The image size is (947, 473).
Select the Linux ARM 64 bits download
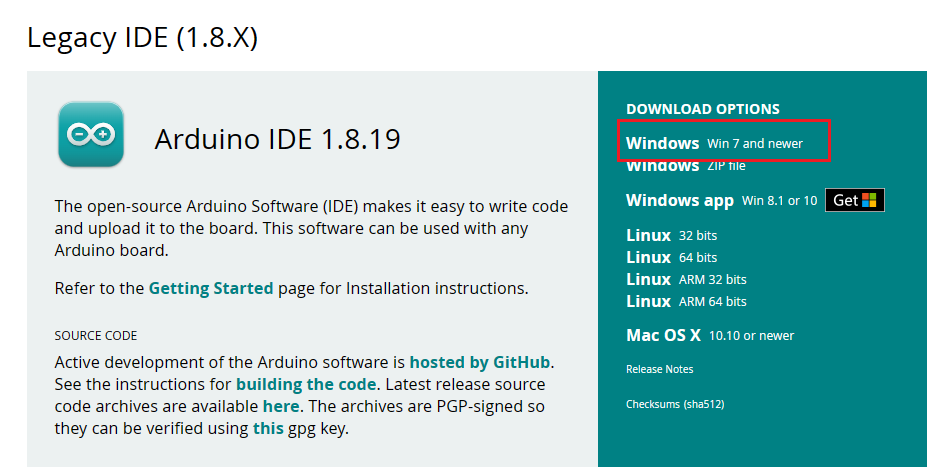686,301
